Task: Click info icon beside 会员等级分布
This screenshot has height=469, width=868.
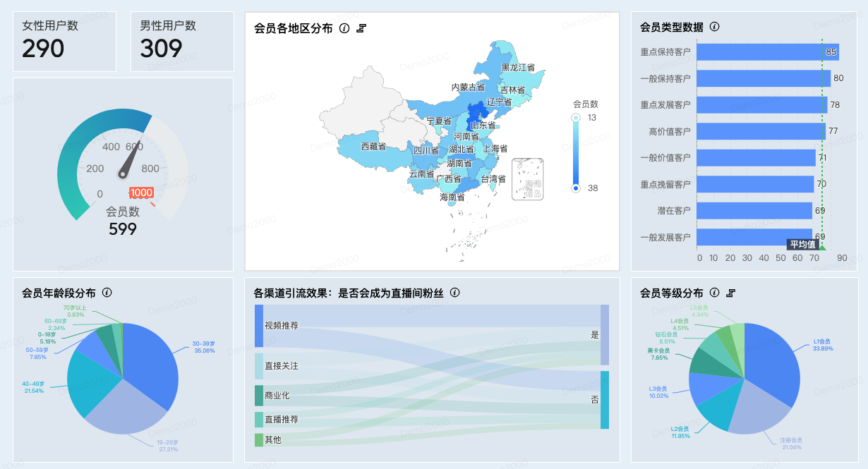Action: pyautogui.click(x=714, y=293)
